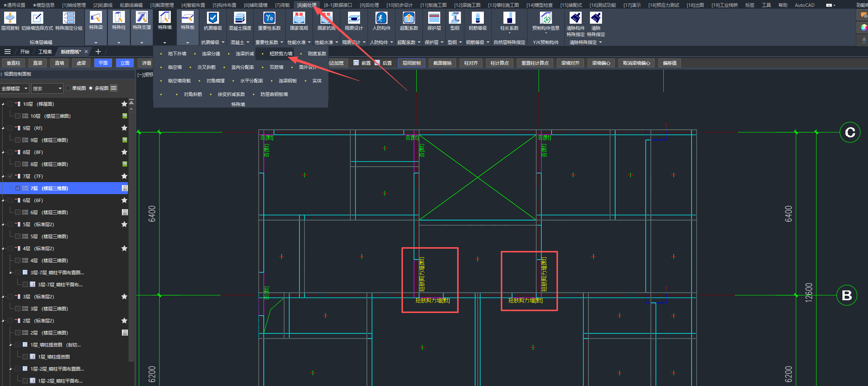The height and width of the screenshot is (386, 868).
Task: Expand the 特殊柱 dropdown arrow
Action: coord(119,43)
